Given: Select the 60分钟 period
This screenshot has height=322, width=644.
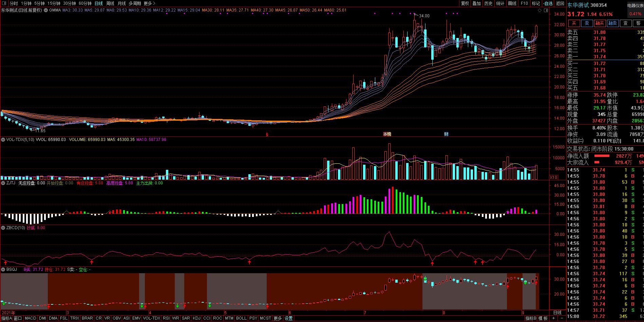Looking at the screenshot, I should pyautogui.click(x=85, y=3).
